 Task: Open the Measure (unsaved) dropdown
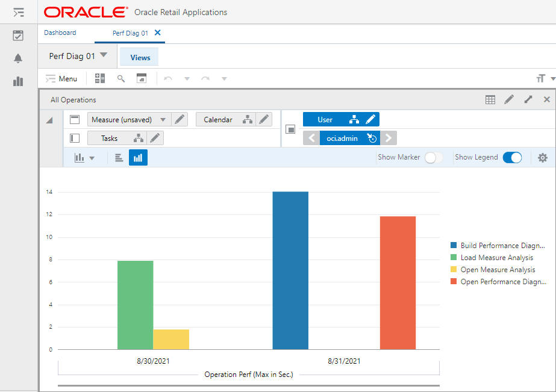point(164,119)
